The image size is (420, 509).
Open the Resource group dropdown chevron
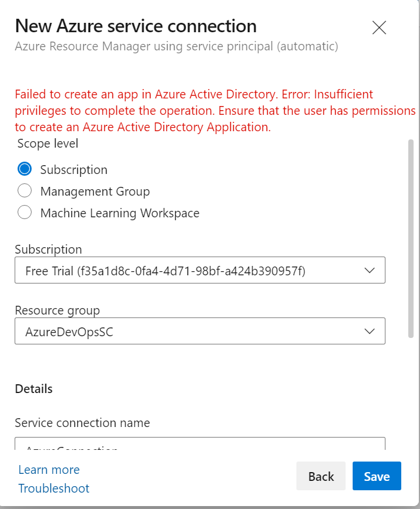click(369, 331)
